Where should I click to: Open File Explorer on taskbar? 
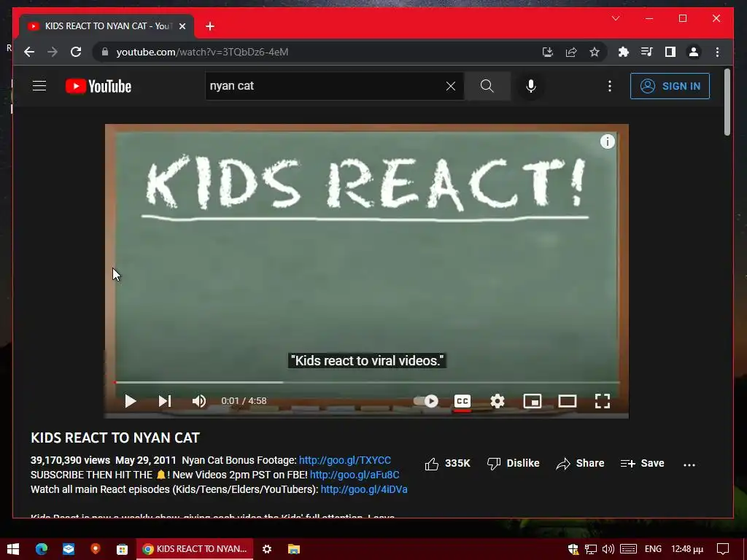click(294, 549)
